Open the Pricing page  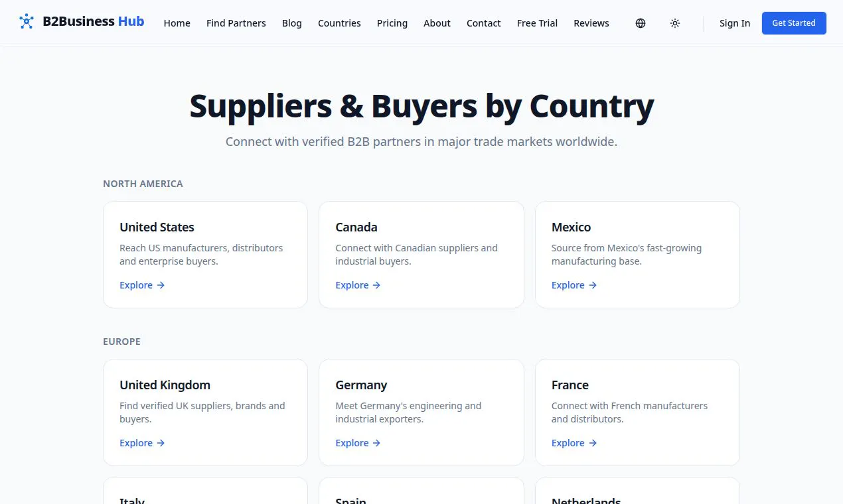pos(392,23)
